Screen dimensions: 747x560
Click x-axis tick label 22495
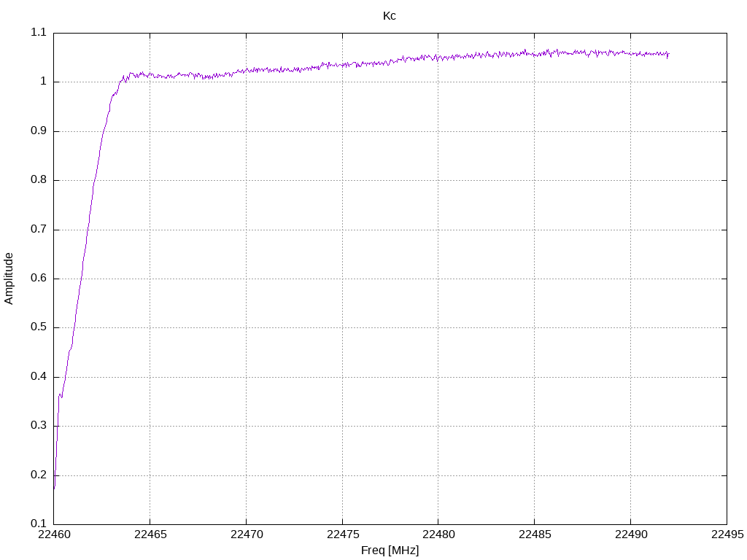click(x=727, y=534)
